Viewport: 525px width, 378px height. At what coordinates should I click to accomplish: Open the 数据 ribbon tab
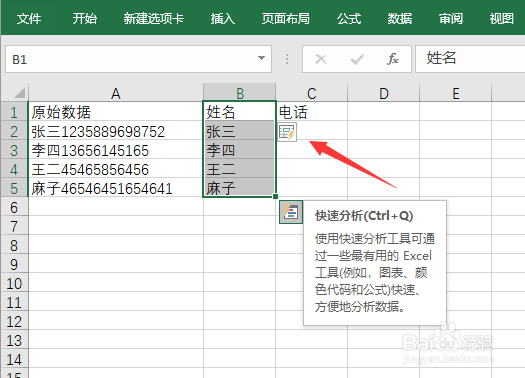coord(400,18)
